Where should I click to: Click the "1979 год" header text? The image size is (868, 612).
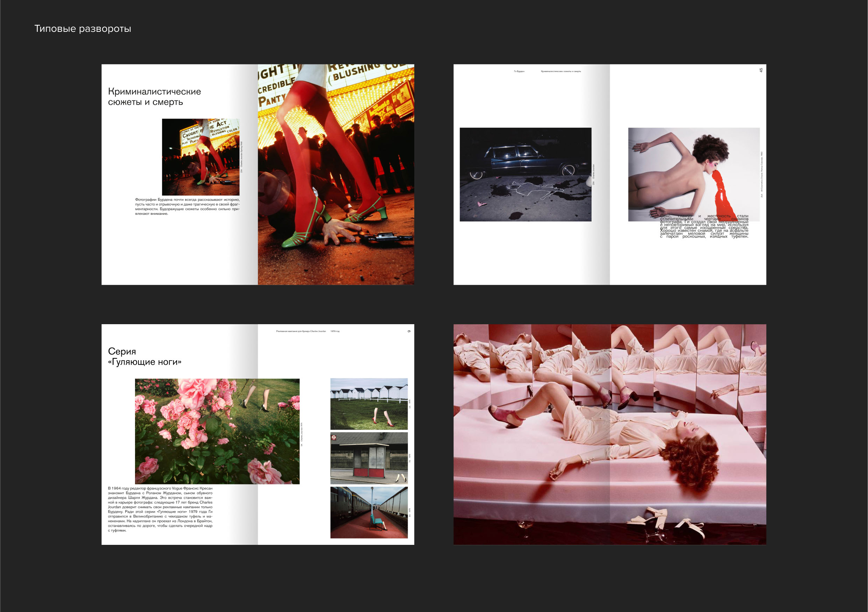tap(334, 331)
